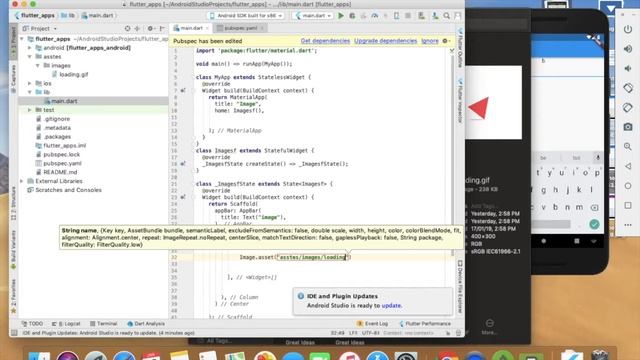Open emulator extended controls (three dots)
640x360 pixels.
coord(628,225)
